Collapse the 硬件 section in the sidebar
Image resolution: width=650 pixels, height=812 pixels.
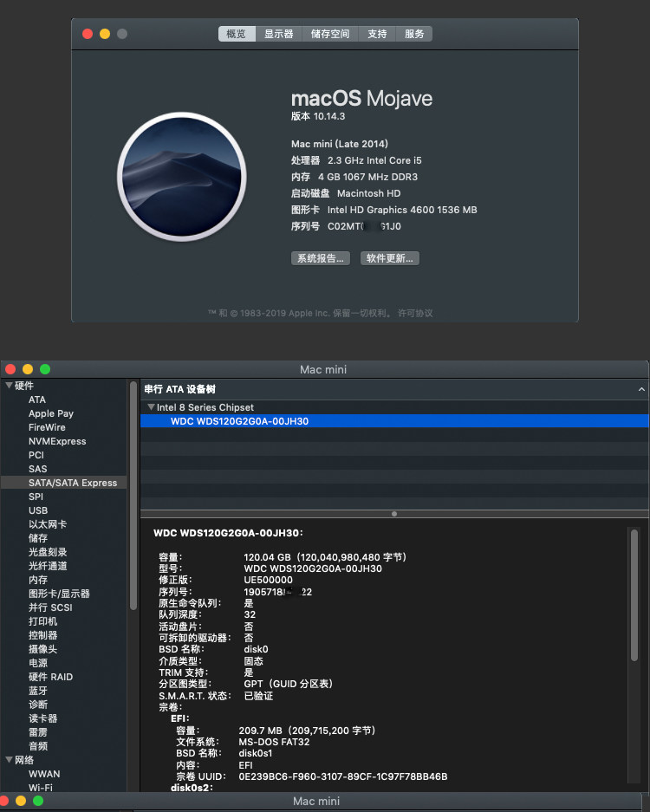pyautogui.click(x=9, y=386)
